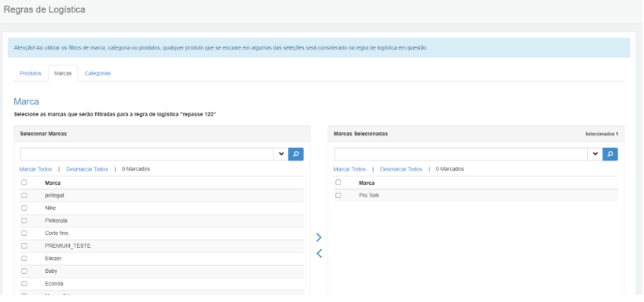Check the petlegal brand checkbox
The image size is (644, 302).
pos(24,196)
